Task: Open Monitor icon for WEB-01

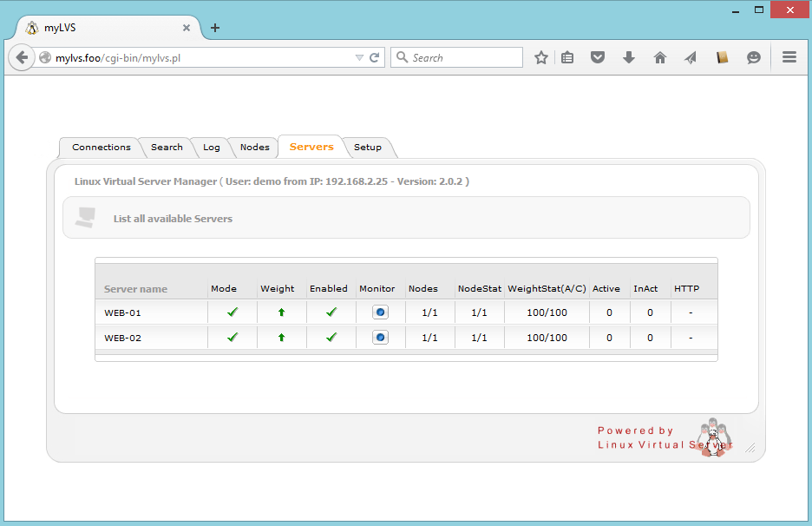Action: point(380,312)
